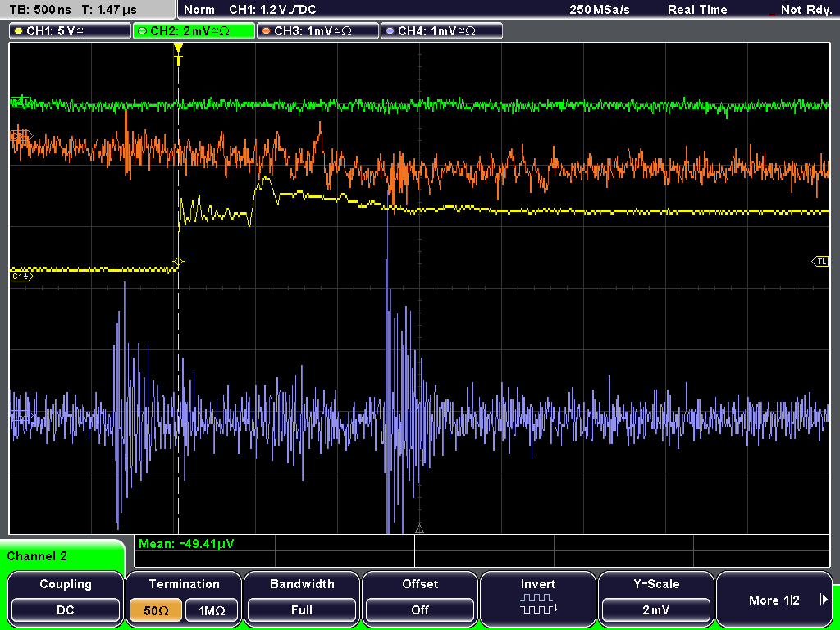Click the 250 MSa/s sample rate readout
This screenshot has width=840, height=630.
coord(600,10)
